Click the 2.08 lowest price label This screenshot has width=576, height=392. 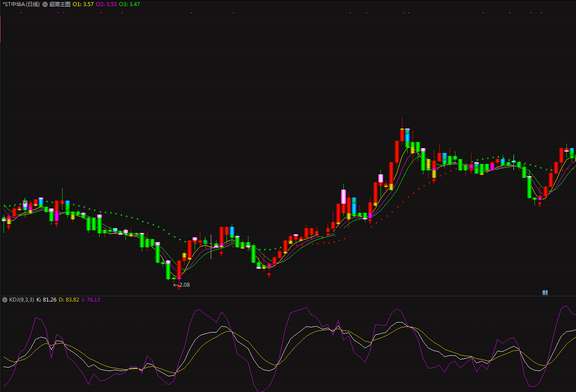coord(185,285)
